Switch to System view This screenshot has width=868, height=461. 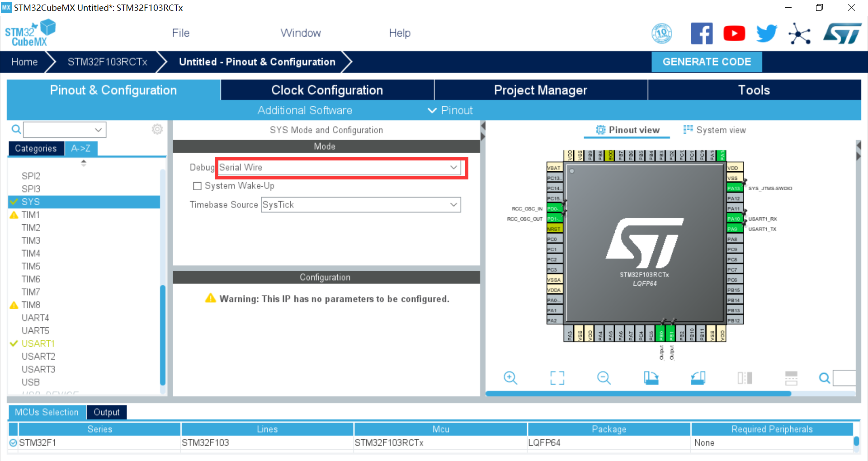715,130
